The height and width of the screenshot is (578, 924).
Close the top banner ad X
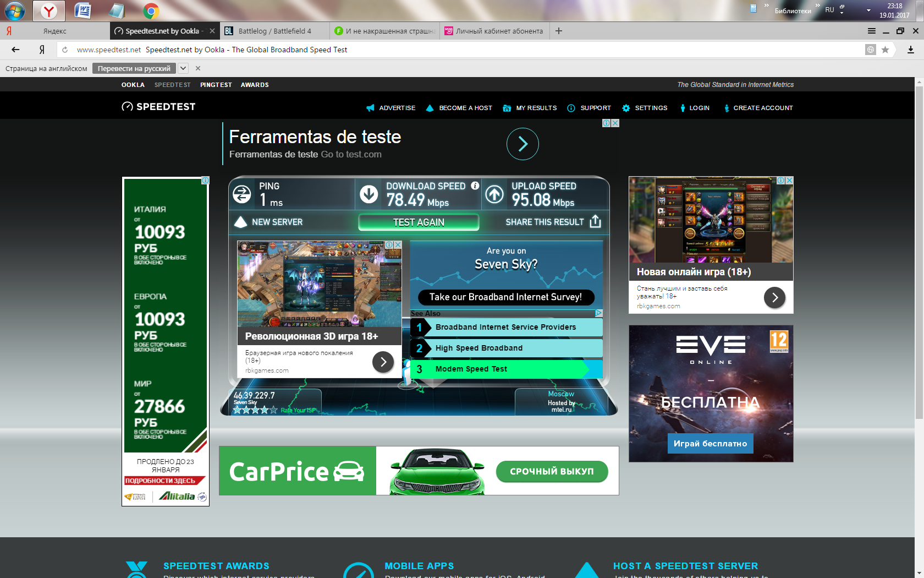point(615,123)
